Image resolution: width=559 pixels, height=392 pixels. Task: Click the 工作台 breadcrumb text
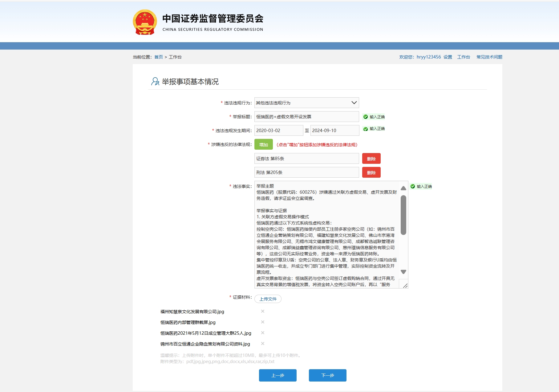[175, 57]
